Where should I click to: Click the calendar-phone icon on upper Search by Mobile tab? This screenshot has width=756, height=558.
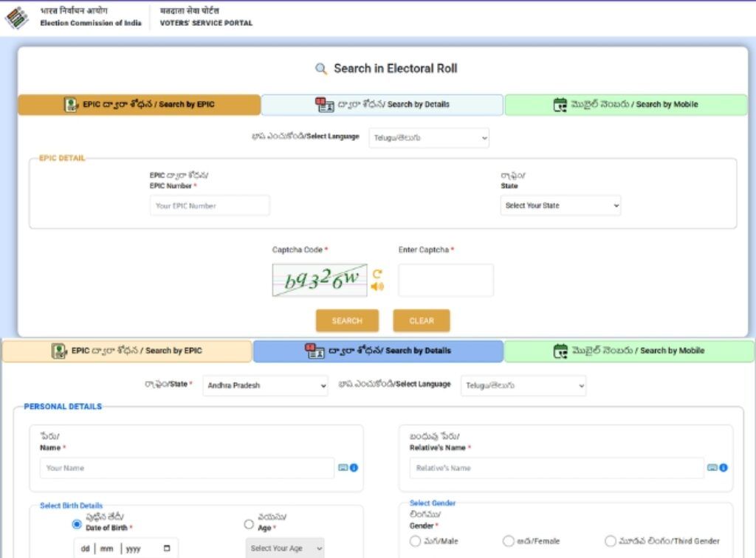pos(560,105)
